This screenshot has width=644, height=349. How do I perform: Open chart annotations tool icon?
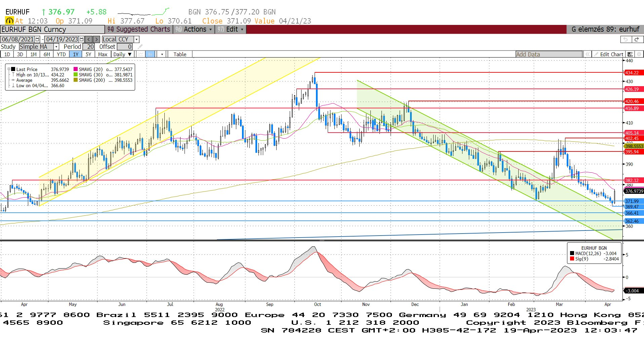630,54
